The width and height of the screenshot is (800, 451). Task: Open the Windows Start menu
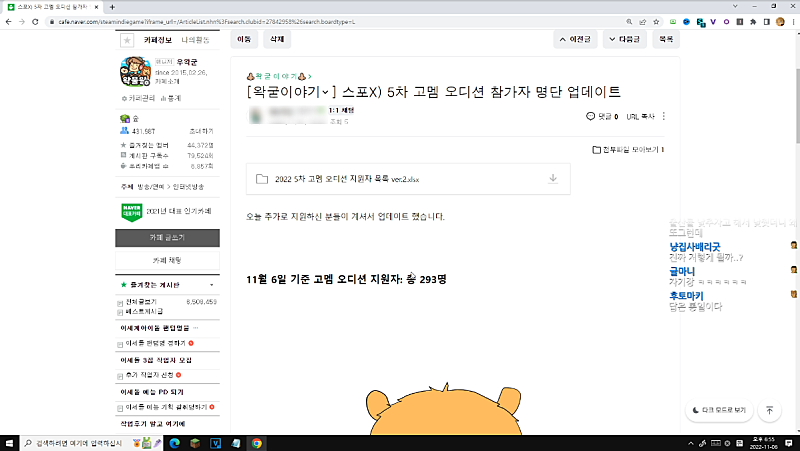(9, 443)
